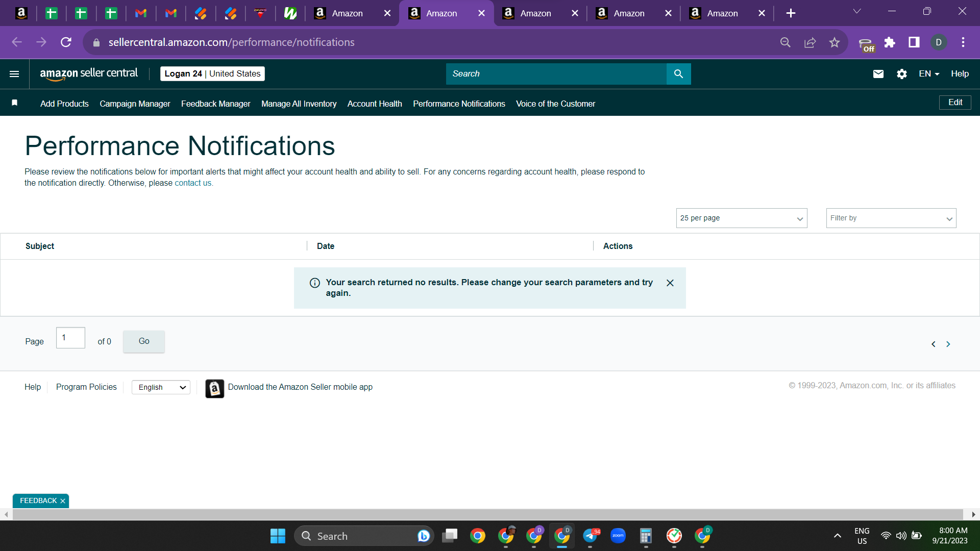Open the Chrome three-dot menu

[963, 42]
